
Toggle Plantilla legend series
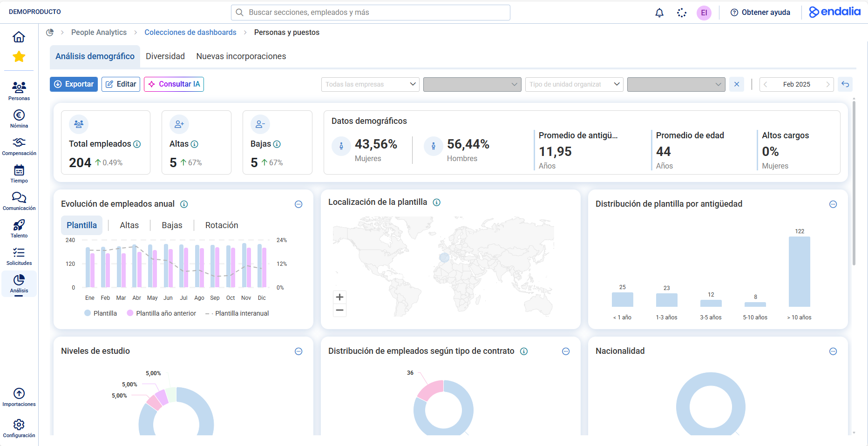point(101,313)
